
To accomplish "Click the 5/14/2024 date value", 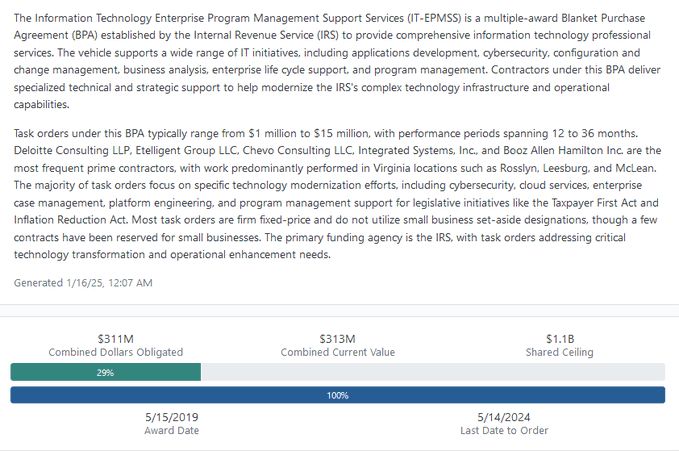I will tap(503, 416).
